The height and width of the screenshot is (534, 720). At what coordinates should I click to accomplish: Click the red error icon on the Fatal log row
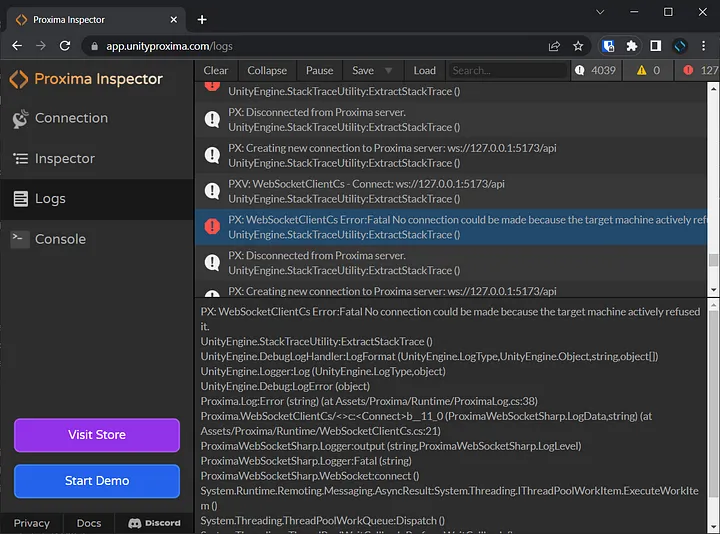212,226
